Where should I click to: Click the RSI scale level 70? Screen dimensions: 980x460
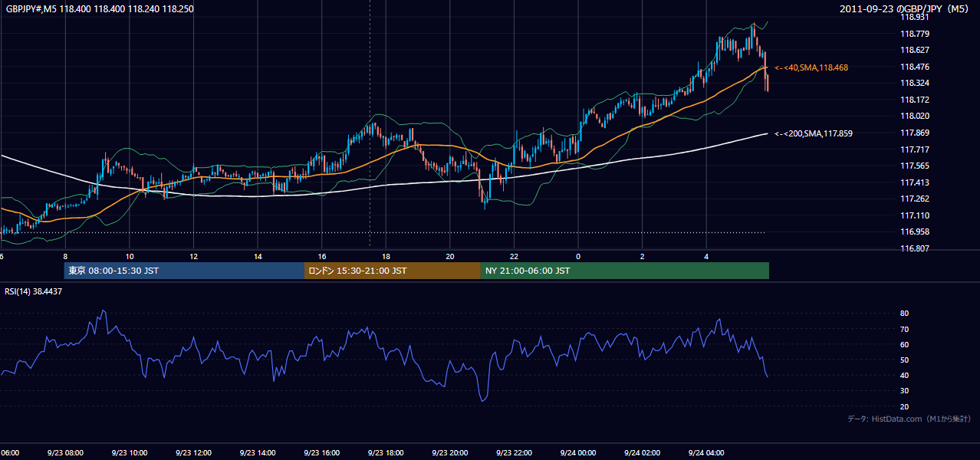click(904, 329)
